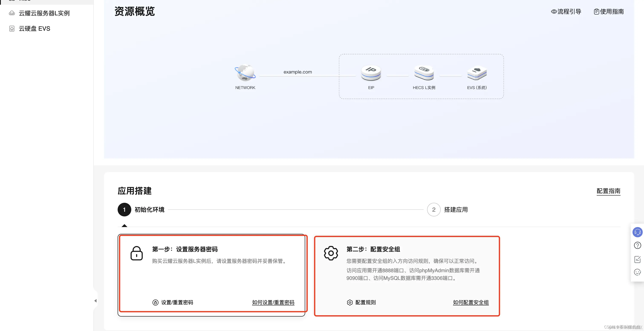
Task: Select 云硬盘 EVS in the sidebar
Action: 34,29
